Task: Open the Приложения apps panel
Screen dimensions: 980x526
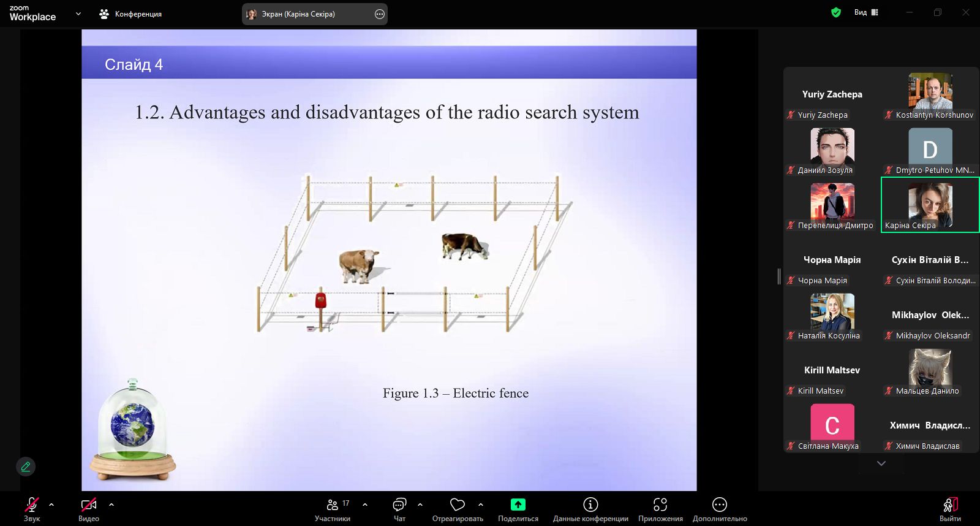Action: [x=660, y=509]
